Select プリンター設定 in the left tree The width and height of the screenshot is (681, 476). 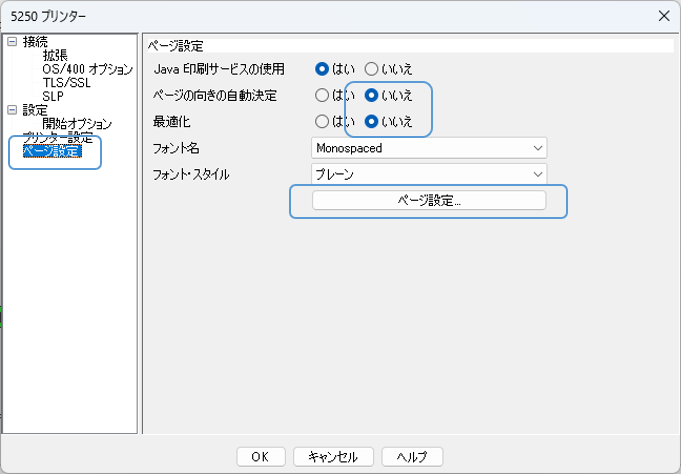(57, 137)
